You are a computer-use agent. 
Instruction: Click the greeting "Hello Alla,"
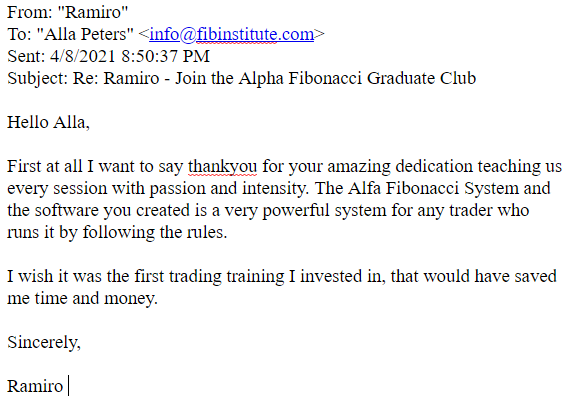tap(49, 122)
